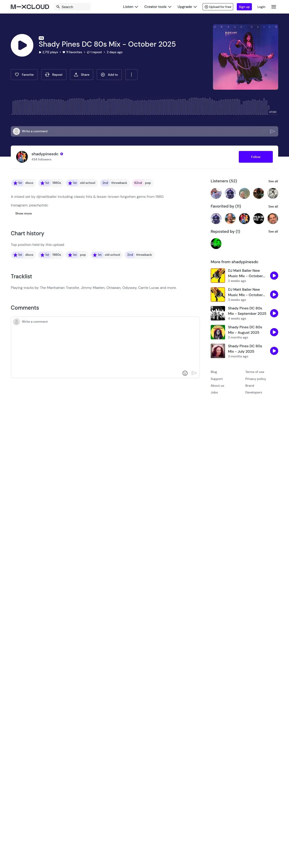Focus the Comments section text box
The height and width of the screenshot is (868, 289).
[105, 347]
